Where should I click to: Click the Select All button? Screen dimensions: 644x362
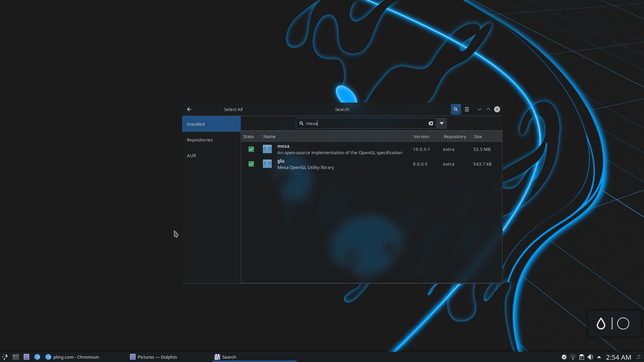[233, 109]
